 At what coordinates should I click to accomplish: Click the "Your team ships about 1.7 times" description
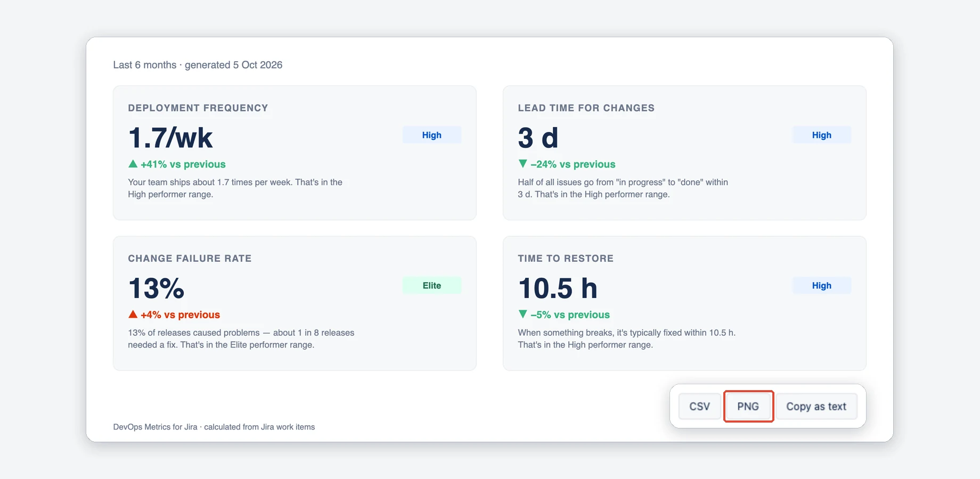point(235,188)
